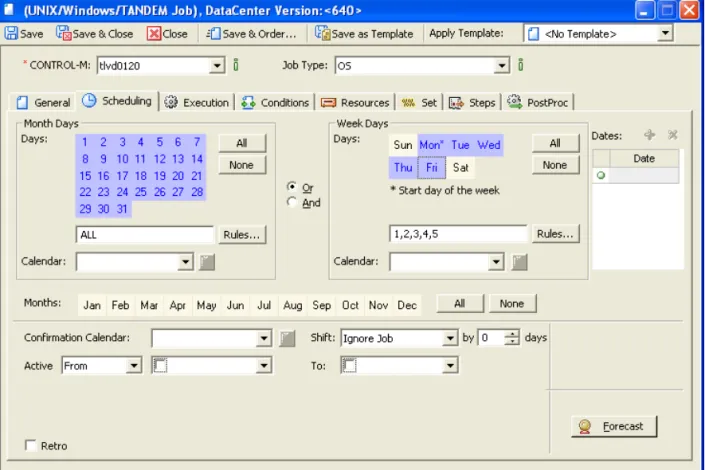Viewport: 705px width, 470px height.
Task: Switch to the General tab
Action: [44, 103]
